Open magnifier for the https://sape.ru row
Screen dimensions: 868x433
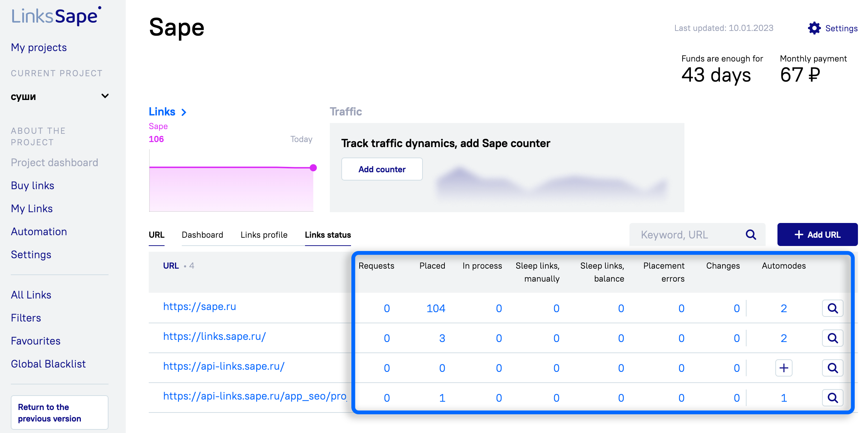click(x=833, y=308)
